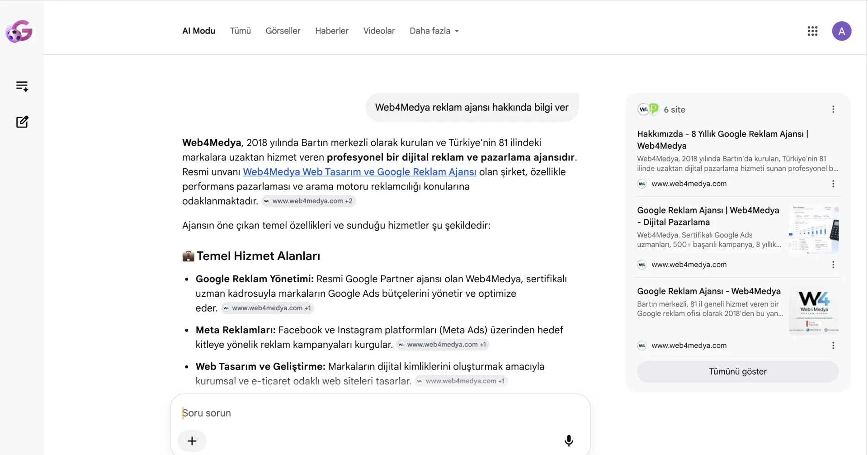Click the bold 'Web Tasarım ve Geliştirme:' text

(x=260, y=367)
